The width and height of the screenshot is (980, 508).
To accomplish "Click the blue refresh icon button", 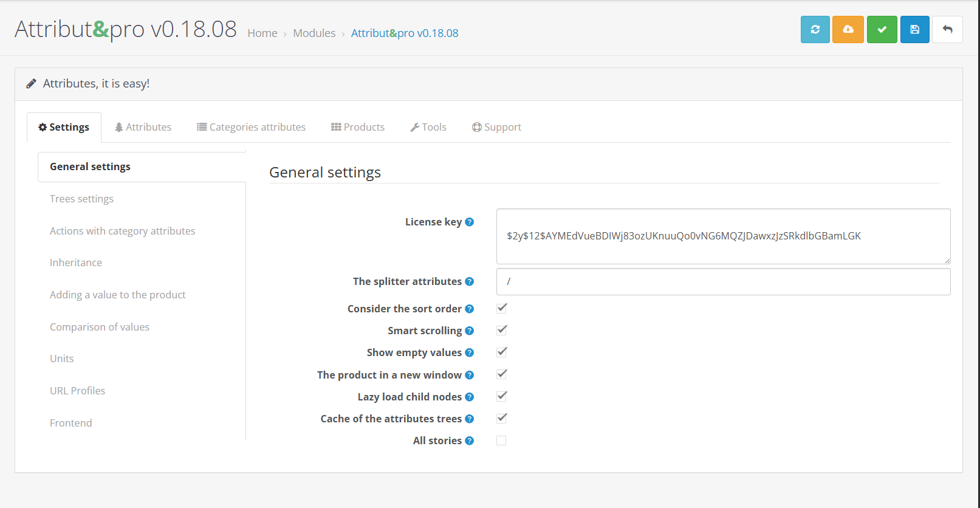I will click(x=815, y=30).
